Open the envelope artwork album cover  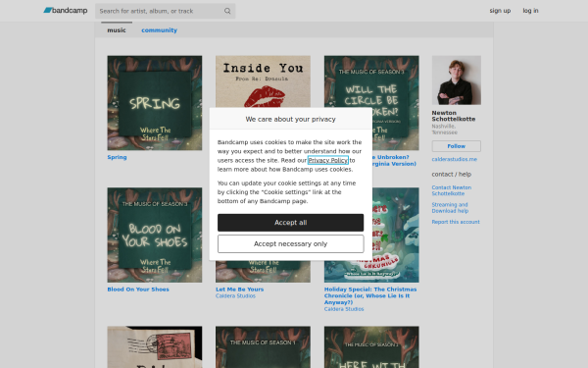155,347
